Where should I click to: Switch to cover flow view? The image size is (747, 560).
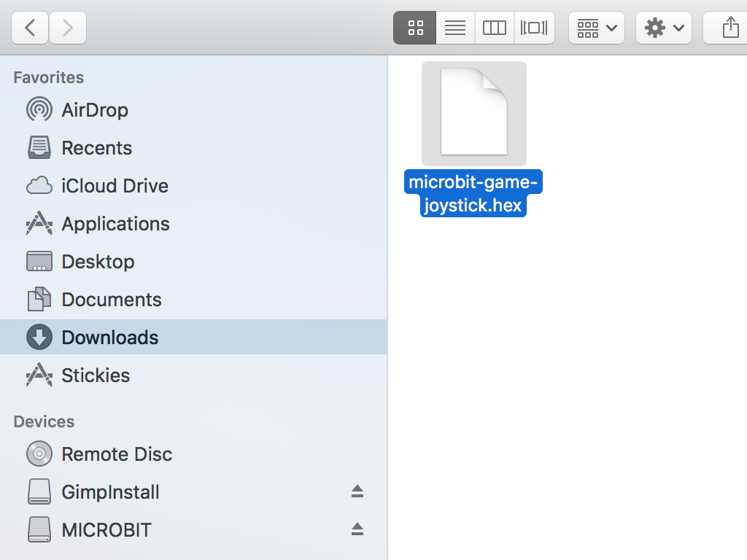(x=534, y=28)
